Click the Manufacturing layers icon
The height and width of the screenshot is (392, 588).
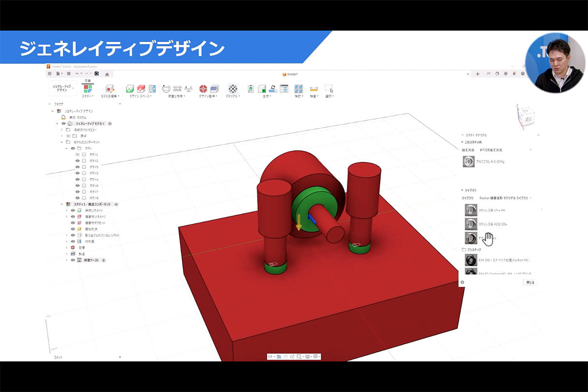[x=214, y=89]
